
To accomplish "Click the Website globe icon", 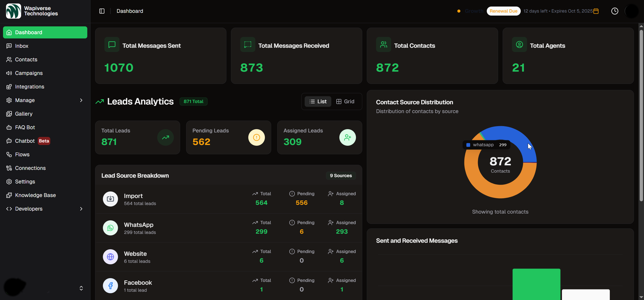I will (110, 257).
